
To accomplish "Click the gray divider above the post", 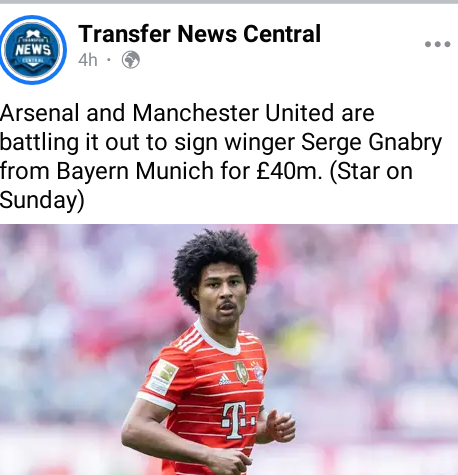I will (x=229, y=2).
